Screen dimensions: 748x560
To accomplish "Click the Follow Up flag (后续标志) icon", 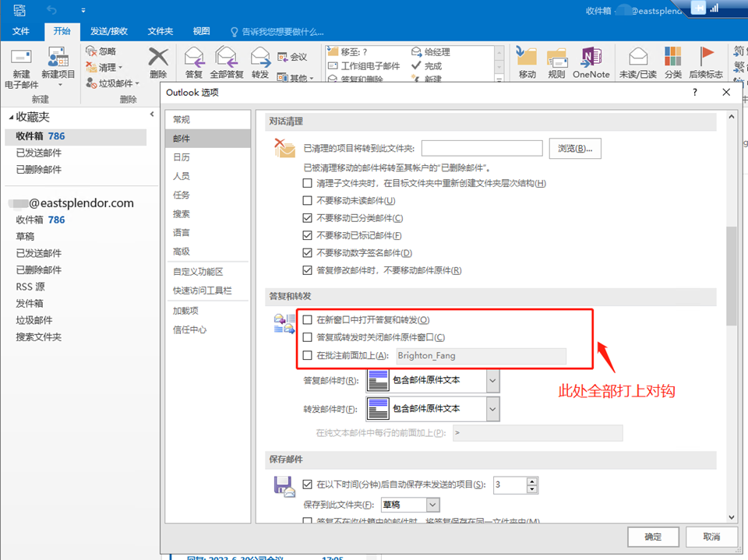I will click(x=707, y=59).
